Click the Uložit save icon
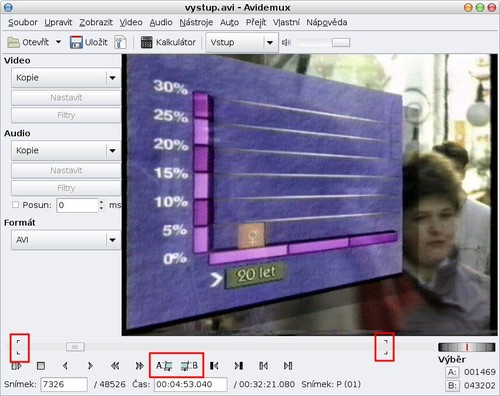The height and width of the screenshot is (396, 500). point(76,42)
